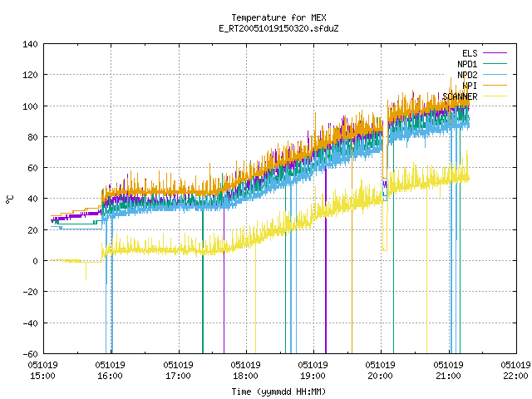Click the x-axis label 051019 18:00
The height and width of the screenshot is (399, 532).
coord(246,371)
